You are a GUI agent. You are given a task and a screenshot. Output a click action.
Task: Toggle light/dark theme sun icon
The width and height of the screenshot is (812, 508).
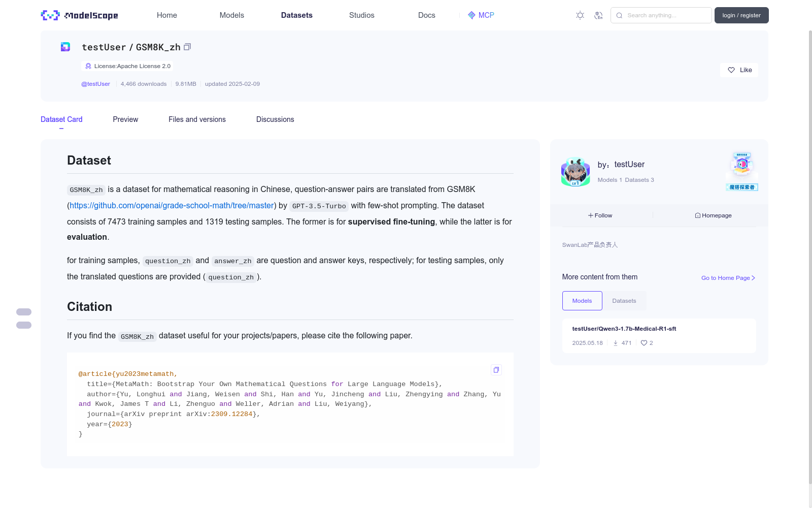point(580,15)
